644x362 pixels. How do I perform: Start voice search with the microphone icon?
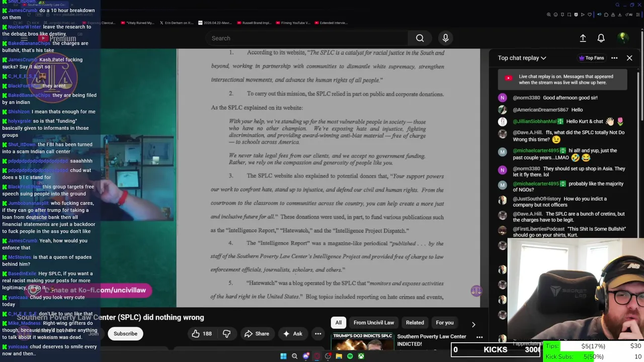coord(445,38)
